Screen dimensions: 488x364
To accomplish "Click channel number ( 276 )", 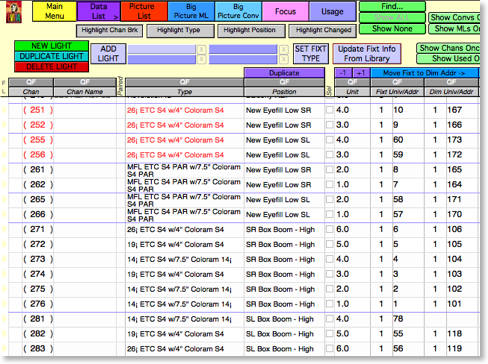I will pos(38,304).
